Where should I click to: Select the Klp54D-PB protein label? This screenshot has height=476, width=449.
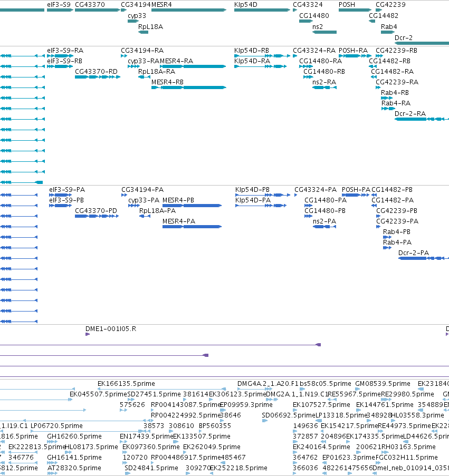[x=252, y=190]
